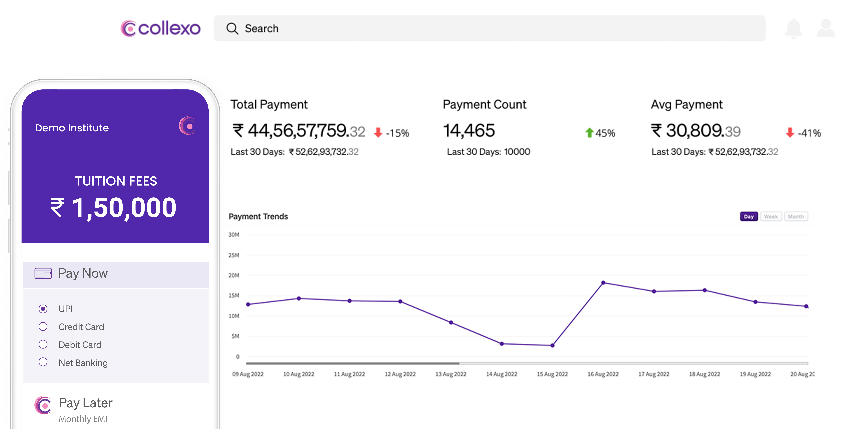Click the 17 Aug 2022 data point
Image resolution: width=868 pixels, height=429 pixels.
click(654, 291)
